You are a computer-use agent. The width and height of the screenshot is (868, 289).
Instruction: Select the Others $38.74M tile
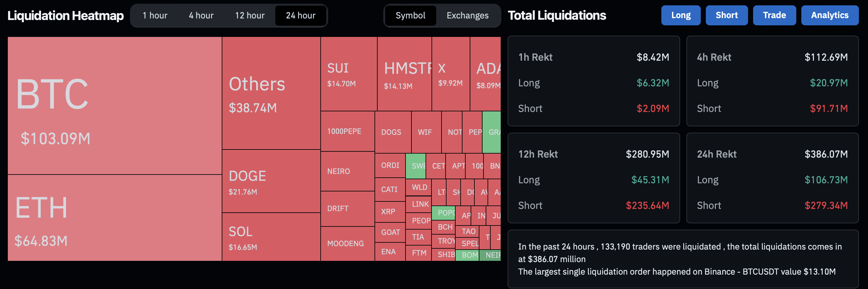pyautogui.click(x=271, y=93)
